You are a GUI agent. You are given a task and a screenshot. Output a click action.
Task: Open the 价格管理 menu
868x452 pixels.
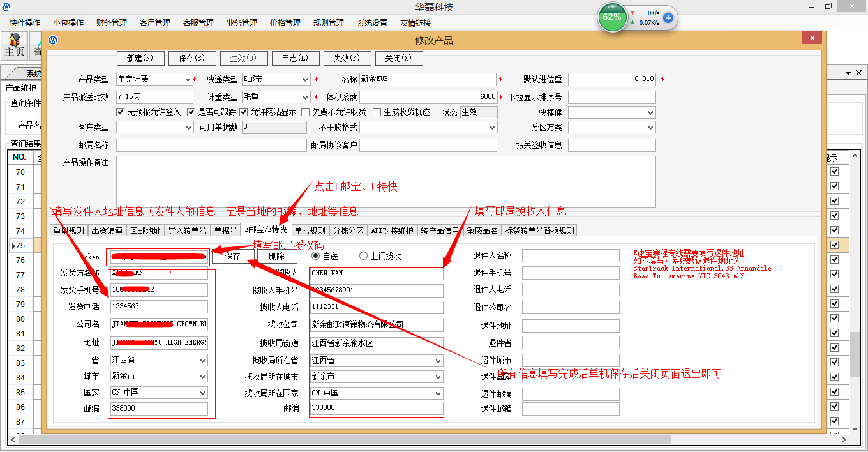click(x=285, y=22)
